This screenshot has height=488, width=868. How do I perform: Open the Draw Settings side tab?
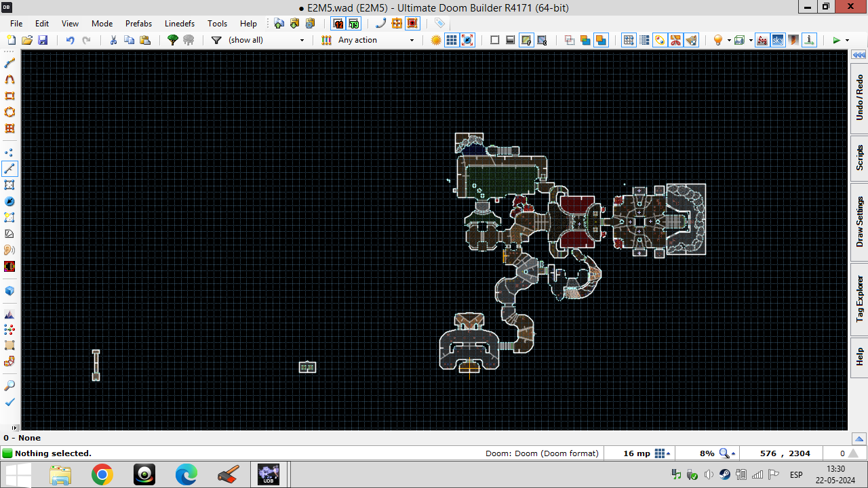click(859, 222)
